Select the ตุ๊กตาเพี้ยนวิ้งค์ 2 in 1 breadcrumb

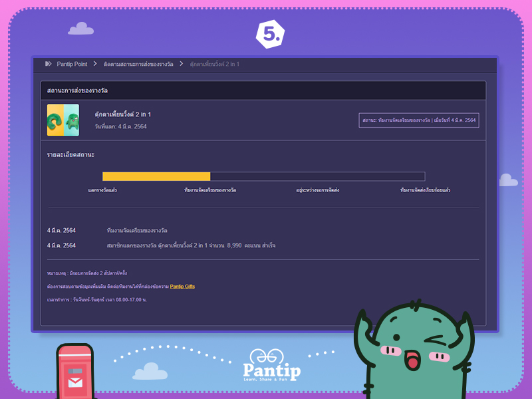(214, 64)
